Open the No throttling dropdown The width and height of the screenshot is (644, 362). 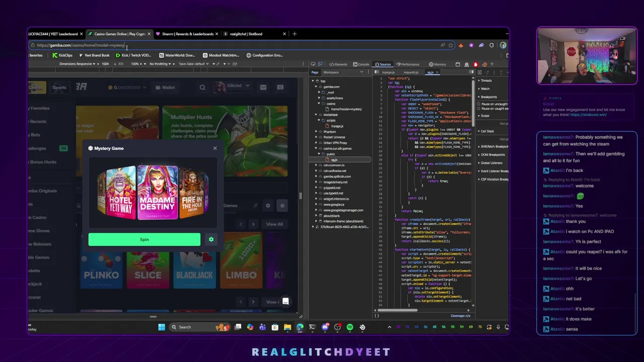pyautogui.click(x=162, y=64)
